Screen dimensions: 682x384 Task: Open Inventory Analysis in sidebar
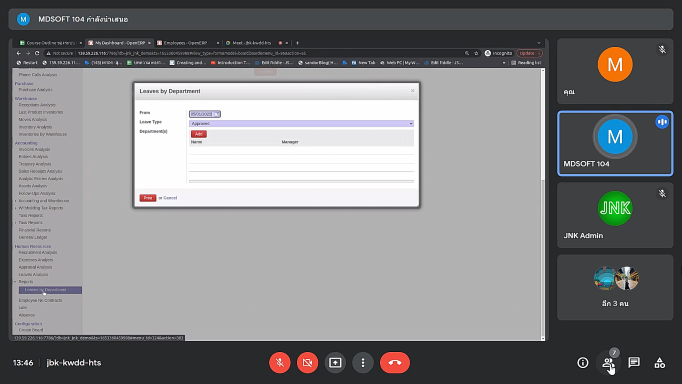coord(35,127)
